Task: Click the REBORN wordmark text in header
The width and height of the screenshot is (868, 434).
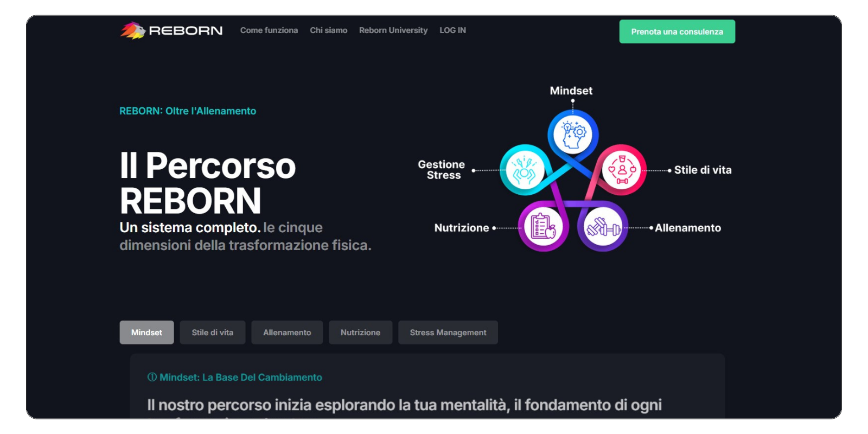Action: tap(186, 31)
